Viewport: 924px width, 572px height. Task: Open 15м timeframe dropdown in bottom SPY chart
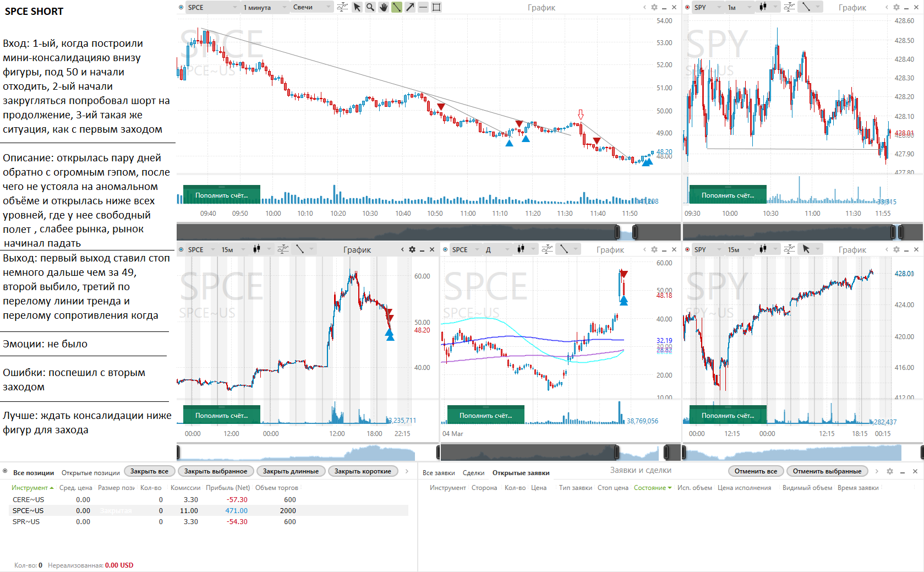739,249
